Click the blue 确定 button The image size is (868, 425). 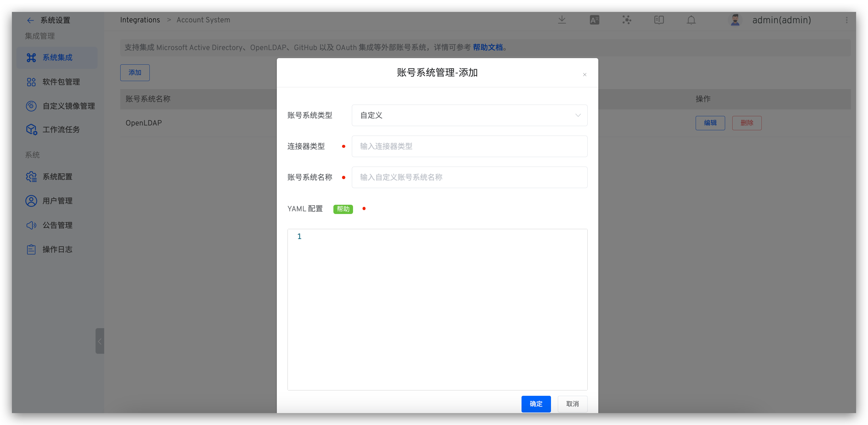click(x=536, y=404)
